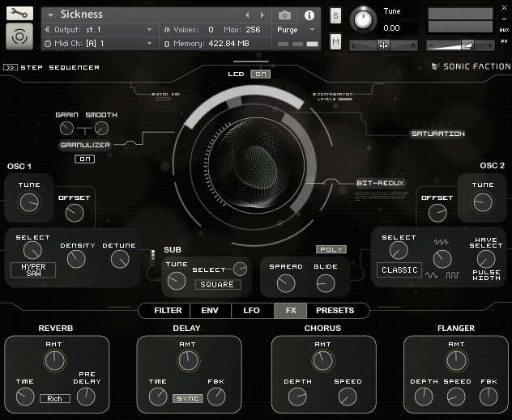
Task: Click the reverb AMT knob
Action: tap(54, 361)
